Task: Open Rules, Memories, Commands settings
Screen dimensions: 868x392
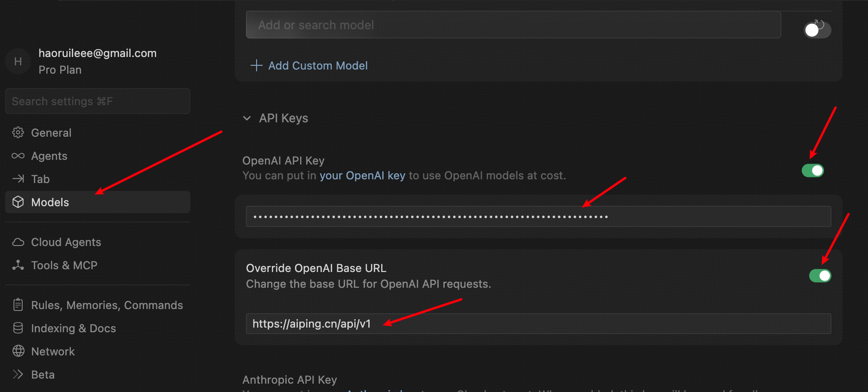Action: click(x=107, y=305)
